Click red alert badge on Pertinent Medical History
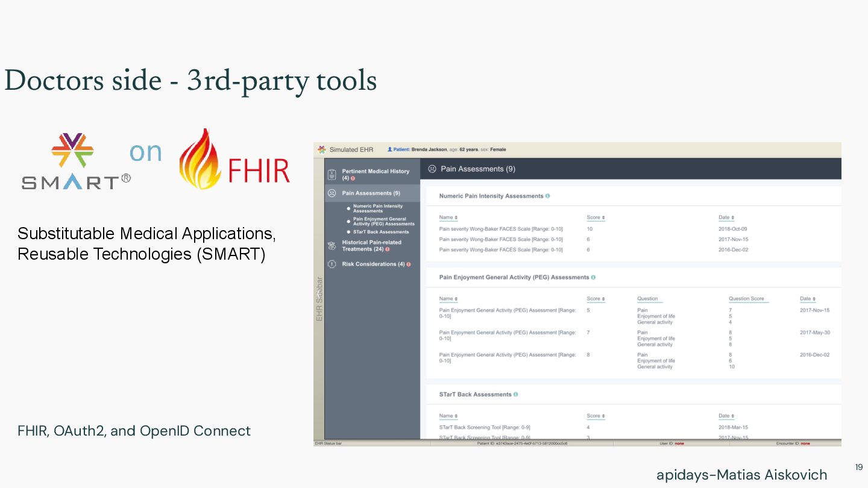 (353, 178)
